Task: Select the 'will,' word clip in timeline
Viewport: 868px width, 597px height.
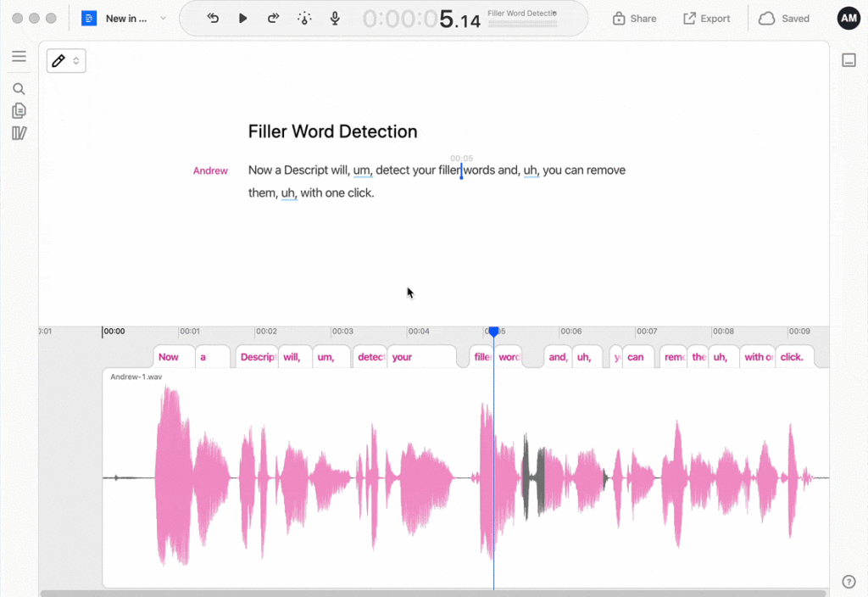Action: pyautogui.click(x=295, y=357)
